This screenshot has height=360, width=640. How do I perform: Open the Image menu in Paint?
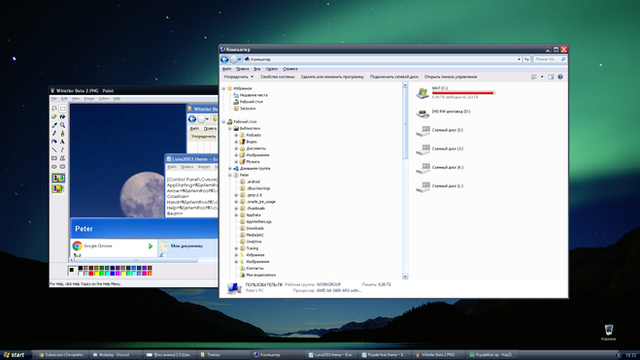pyautogui.click(x=89, y=99)
